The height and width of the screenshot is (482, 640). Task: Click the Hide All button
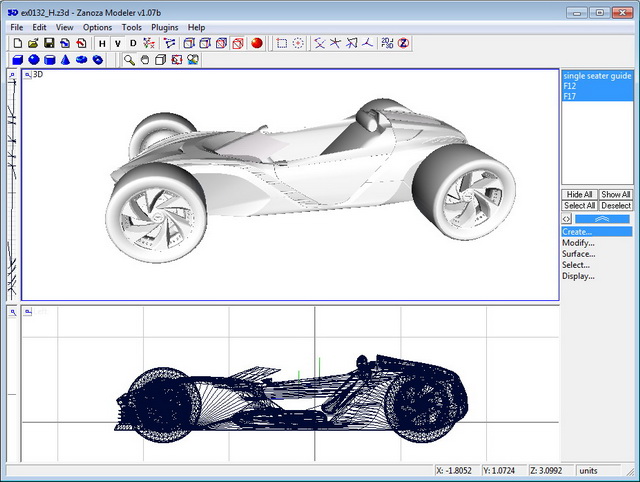coord(579,195)
